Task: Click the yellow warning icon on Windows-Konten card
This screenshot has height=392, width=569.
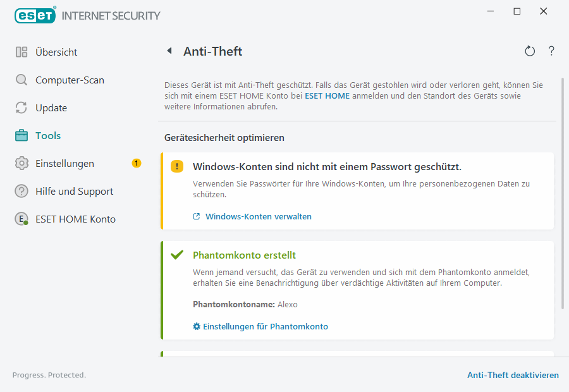Action: click(x=177, y=166)
